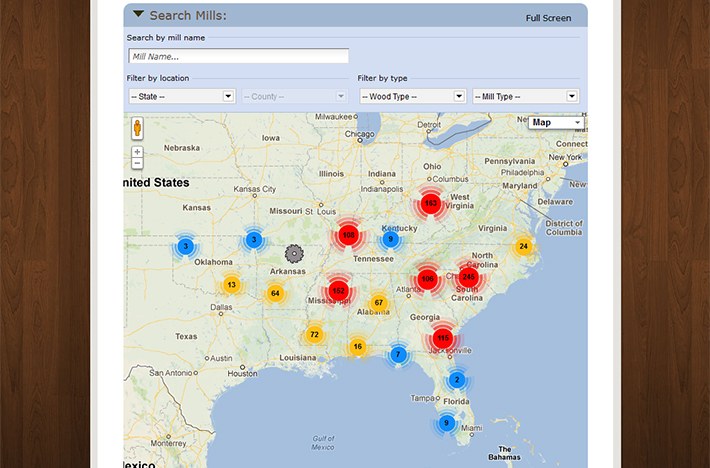The image size is (710, 468).
Task: Zoom out on the map
Action: (137, 163)
